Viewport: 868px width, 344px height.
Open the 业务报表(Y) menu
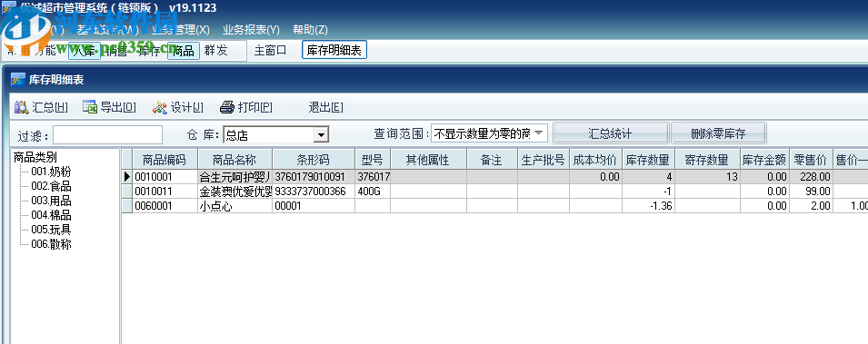(x=252, y=29)
